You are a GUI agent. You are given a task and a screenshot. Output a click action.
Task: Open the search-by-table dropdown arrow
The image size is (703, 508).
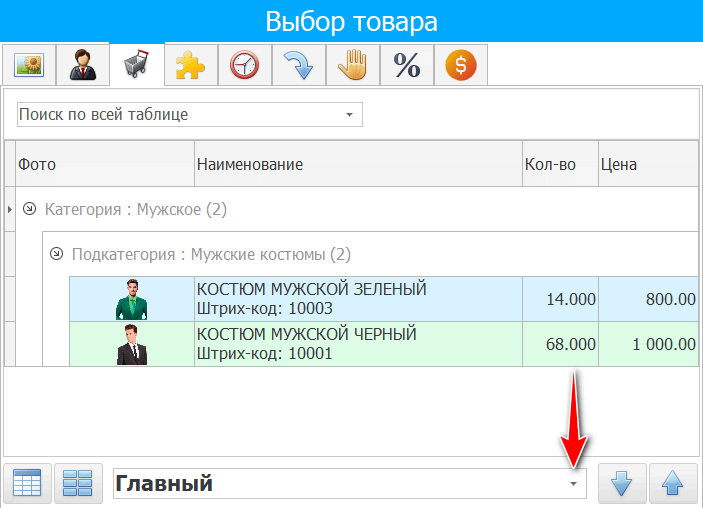coord(349,115)
